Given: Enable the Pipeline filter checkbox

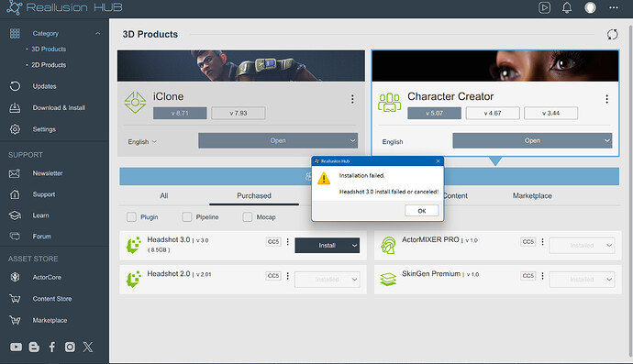Looking at the screenshot, I should click(x=187, y=216).
